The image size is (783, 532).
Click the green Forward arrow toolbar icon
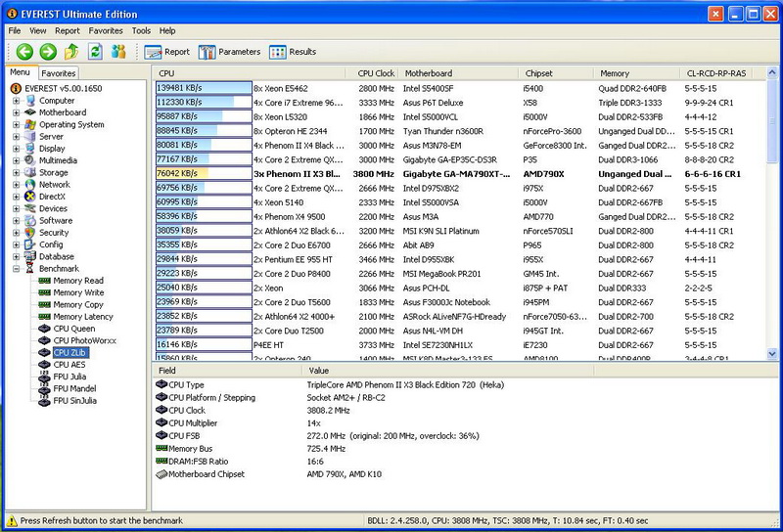pyautogui.click(x=48, y=52)
